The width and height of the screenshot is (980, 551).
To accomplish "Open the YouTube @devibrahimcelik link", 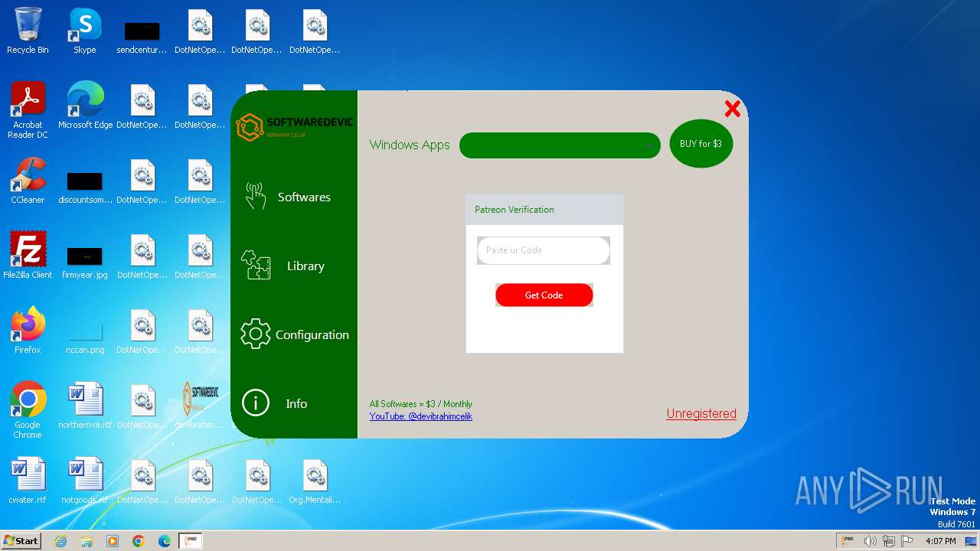I will (420, 416).
